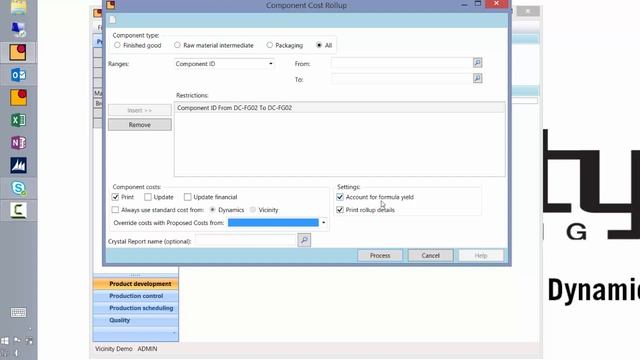Select Vicinity standard cost source
This screenshot has height=360, width=640.
pyautogui.click(x=253, y=209)
